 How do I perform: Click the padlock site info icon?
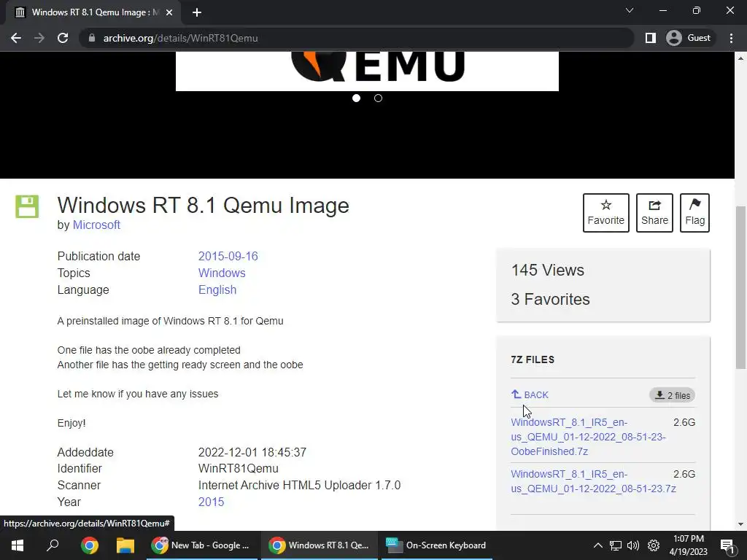point(92,38)
